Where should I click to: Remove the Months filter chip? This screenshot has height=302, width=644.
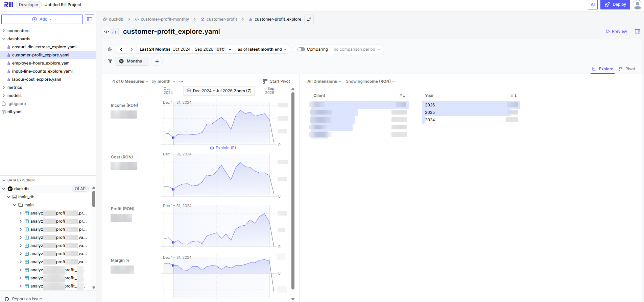tap(121, 61)
